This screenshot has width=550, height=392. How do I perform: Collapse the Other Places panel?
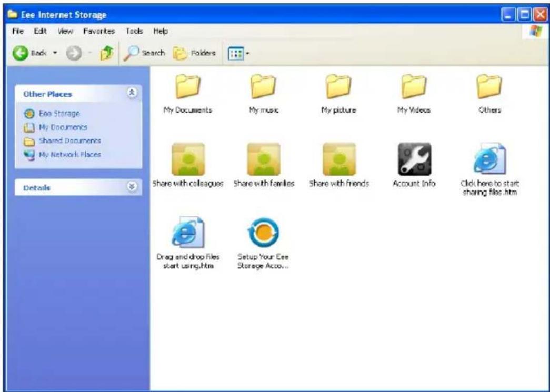132,93
